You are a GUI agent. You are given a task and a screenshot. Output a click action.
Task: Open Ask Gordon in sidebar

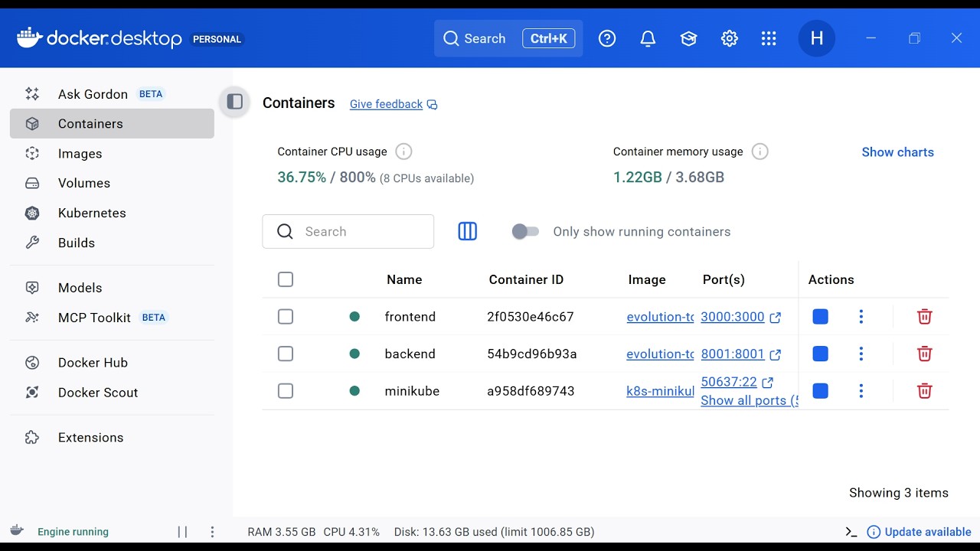112,94
